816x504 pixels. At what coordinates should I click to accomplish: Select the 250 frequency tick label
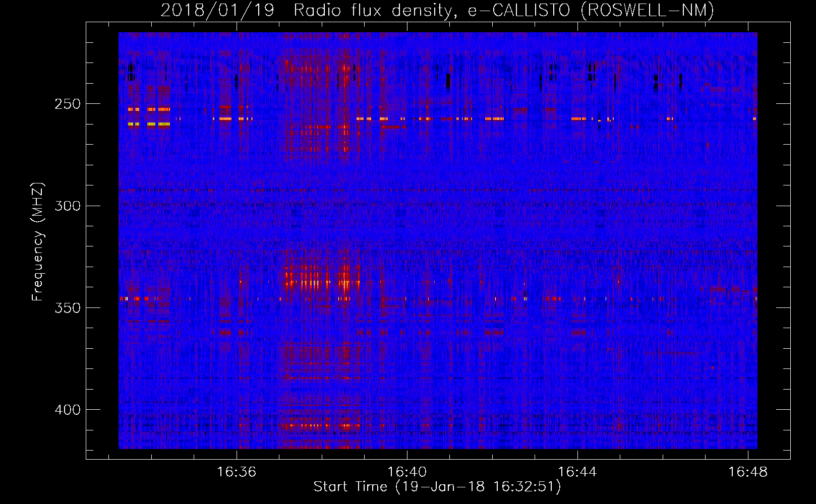coord(68,104)
